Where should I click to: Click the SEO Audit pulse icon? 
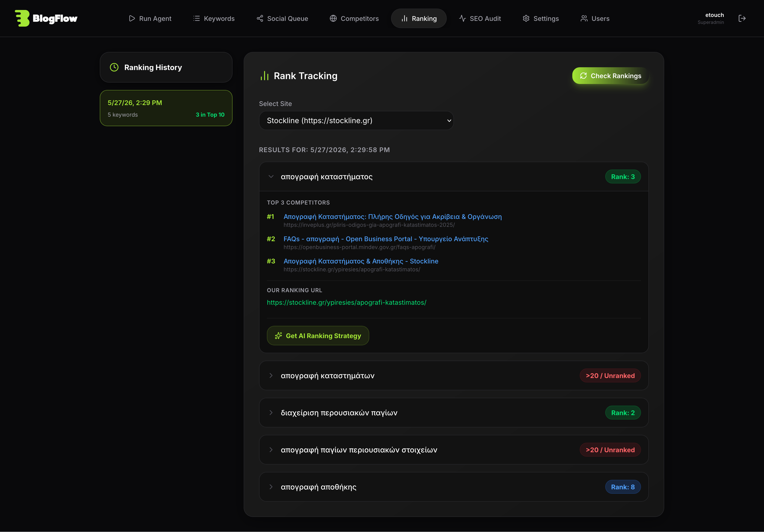(x=462, y=18)
